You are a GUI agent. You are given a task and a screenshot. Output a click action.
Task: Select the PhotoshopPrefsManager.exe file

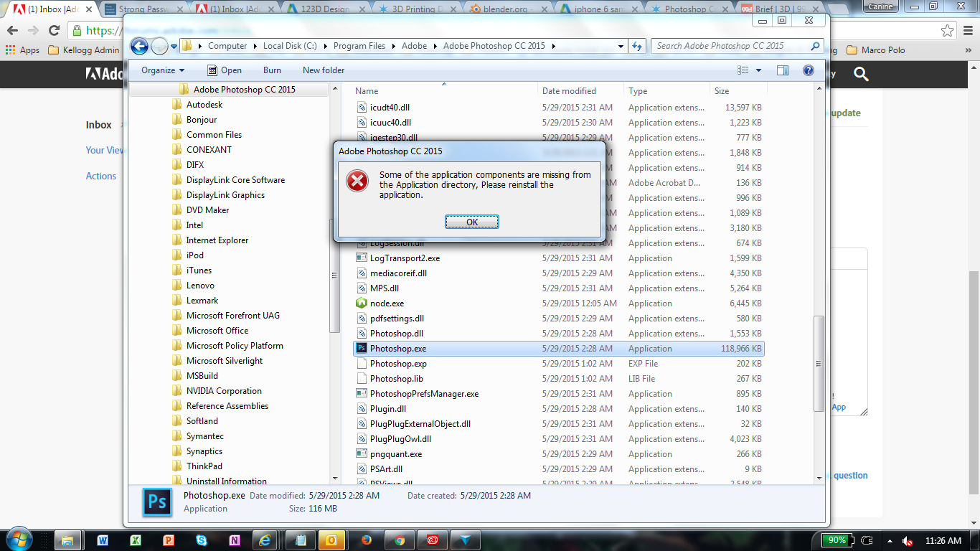(x=559, y=394)
